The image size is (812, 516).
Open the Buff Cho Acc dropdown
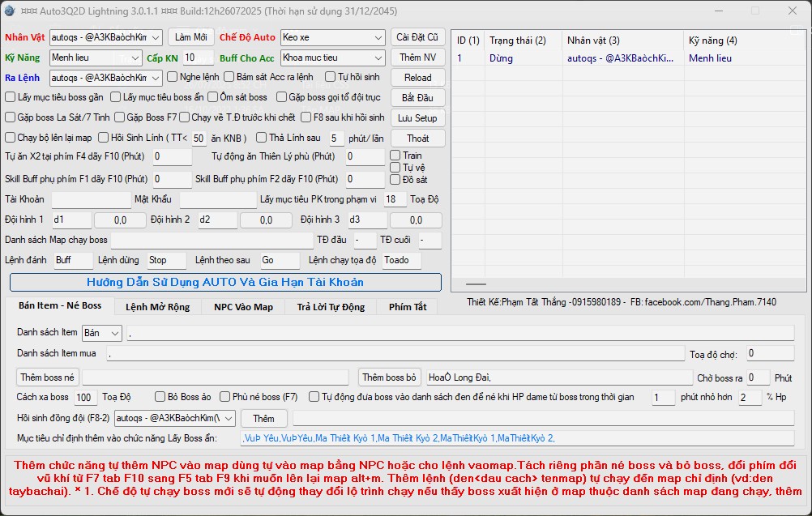(332, 58)
